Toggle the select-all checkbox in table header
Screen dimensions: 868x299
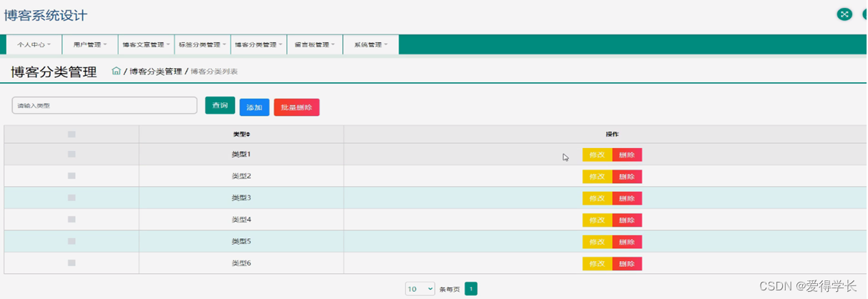coord(71,134)
